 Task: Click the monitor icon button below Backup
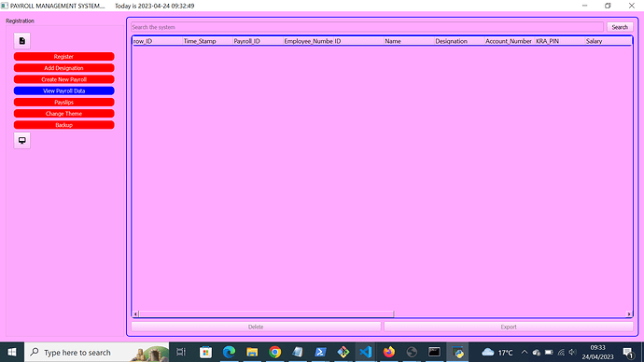pyautogui.click(x=22, y=140)
